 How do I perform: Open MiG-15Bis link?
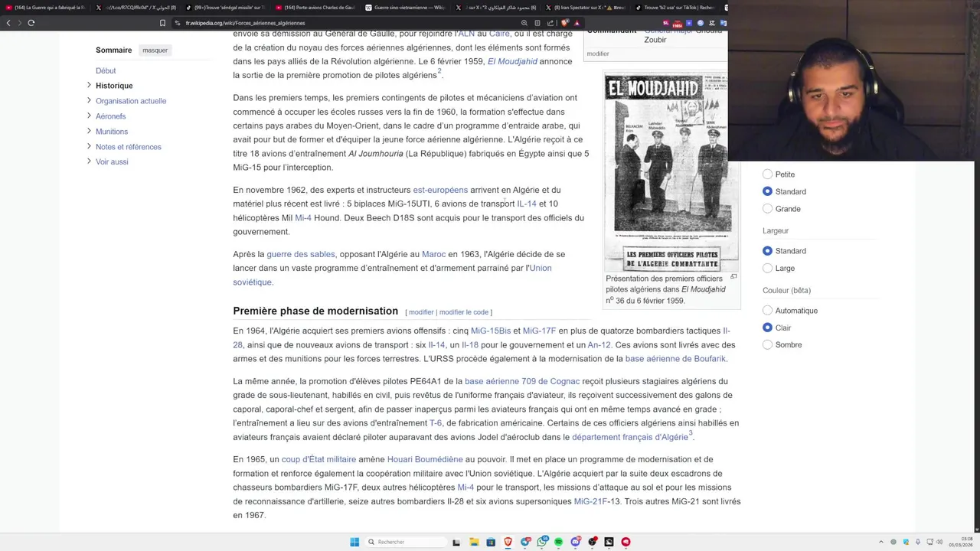point(491,331)
